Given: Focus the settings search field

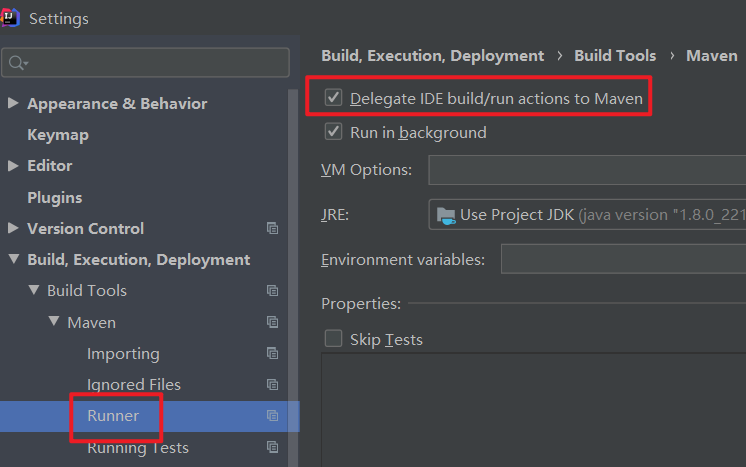Looking at the screenshot, I should 146,62.
